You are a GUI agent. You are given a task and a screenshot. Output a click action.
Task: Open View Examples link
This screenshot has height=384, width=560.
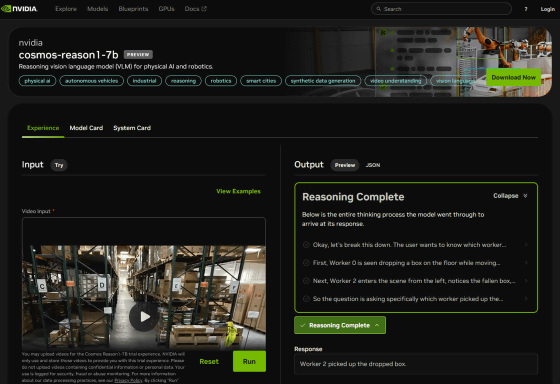coord(238,191)
